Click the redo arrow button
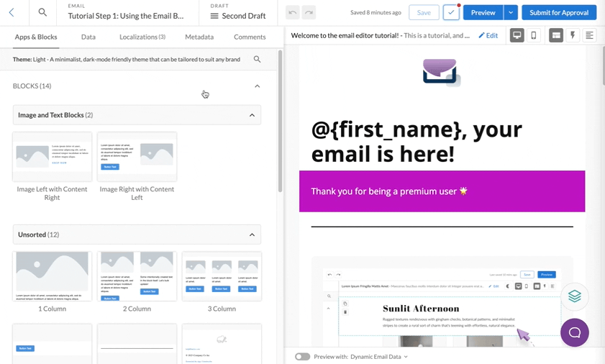The height and width of the screenshot is (364, 605). 309,13
